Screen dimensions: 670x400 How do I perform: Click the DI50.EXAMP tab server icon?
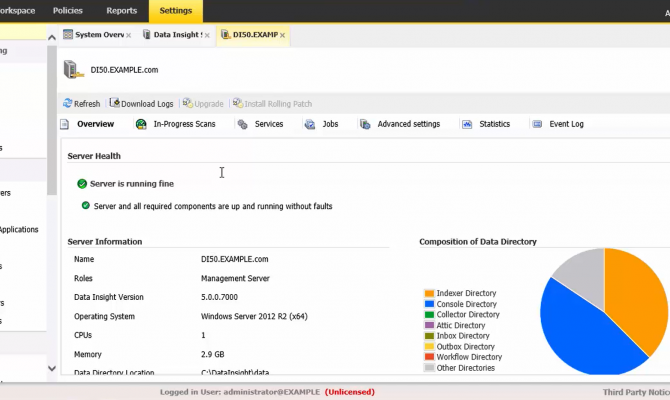click(226, 35)
